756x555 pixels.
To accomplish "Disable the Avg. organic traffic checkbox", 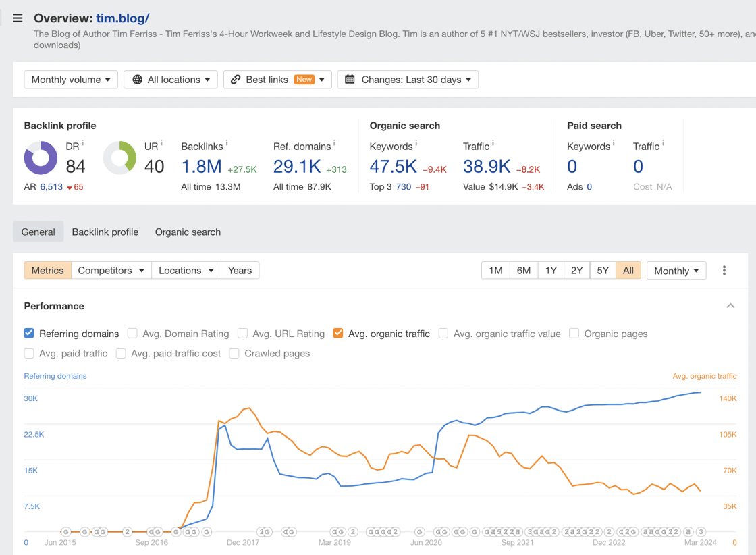I will click(x=338, y=334).
